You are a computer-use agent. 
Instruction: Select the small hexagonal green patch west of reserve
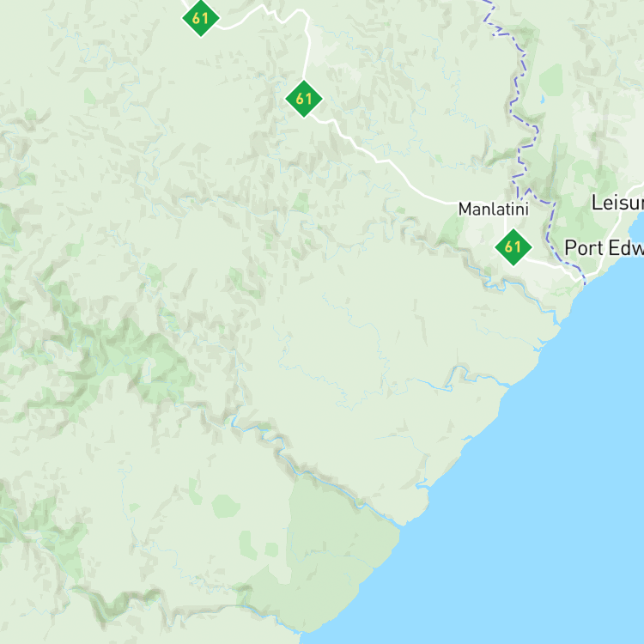226,506
